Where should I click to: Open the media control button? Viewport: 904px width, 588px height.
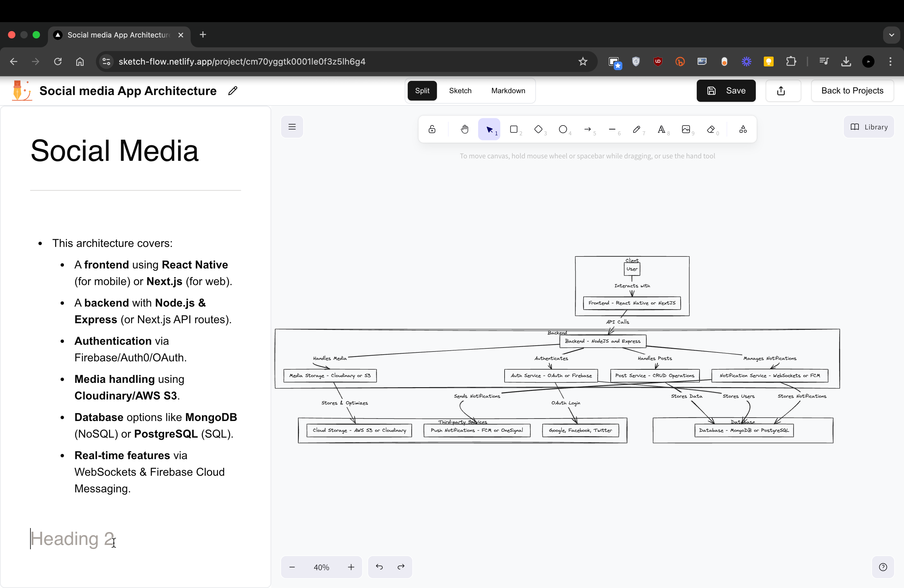pos(824,62)
